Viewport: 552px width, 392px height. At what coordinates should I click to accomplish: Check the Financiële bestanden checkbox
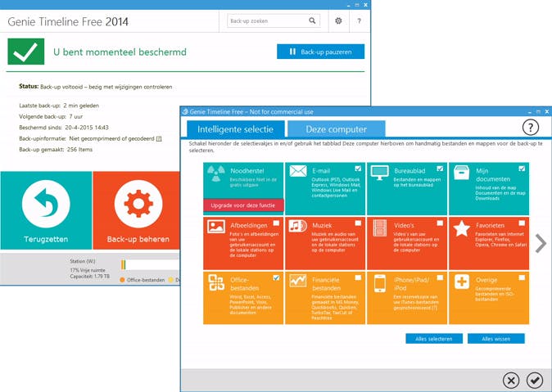pyautogui.click(x=358, y=278)
